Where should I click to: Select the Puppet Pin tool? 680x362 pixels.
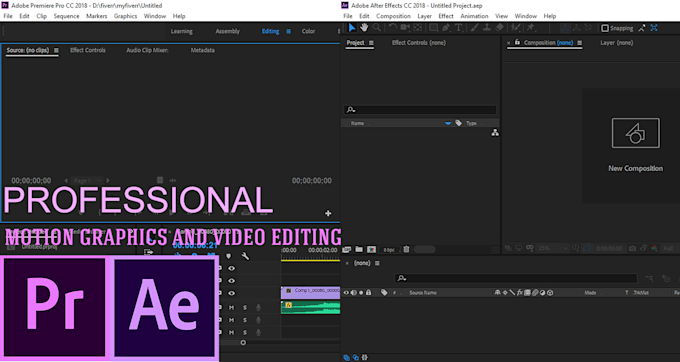(x=530, y=28)
